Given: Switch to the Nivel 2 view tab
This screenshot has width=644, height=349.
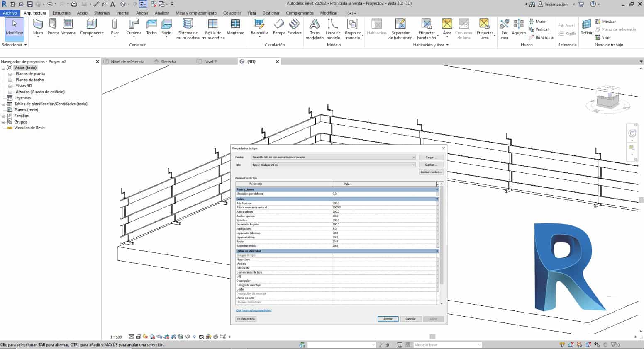Looking at the screenshot, I should 210,61.
